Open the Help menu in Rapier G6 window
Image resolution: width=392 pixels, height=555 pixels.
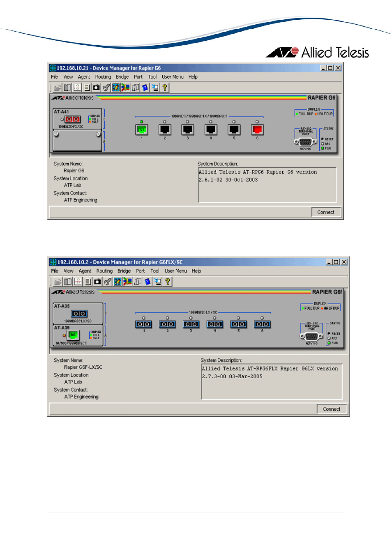coord(193,77)
